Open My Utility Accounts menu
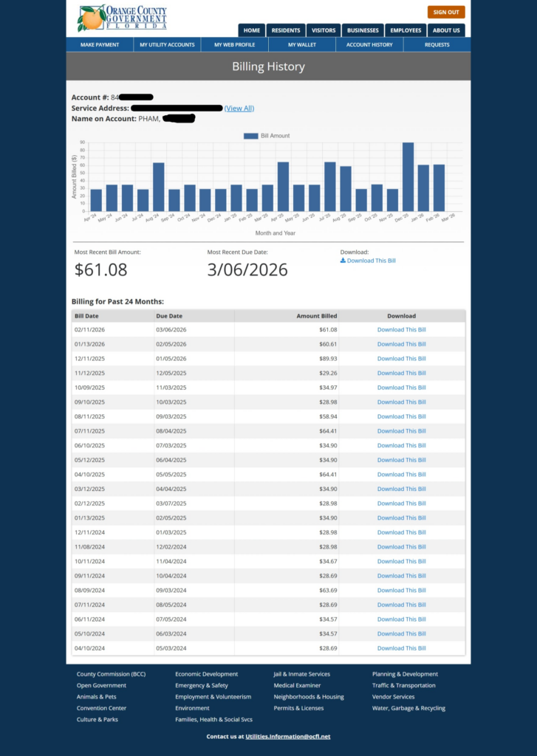This screenshot has width=537, height=756. coord(167,45)
